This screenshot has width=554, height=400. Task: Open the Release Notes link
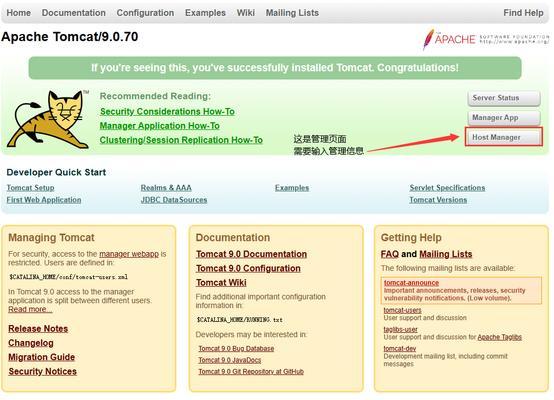point(38,329)
